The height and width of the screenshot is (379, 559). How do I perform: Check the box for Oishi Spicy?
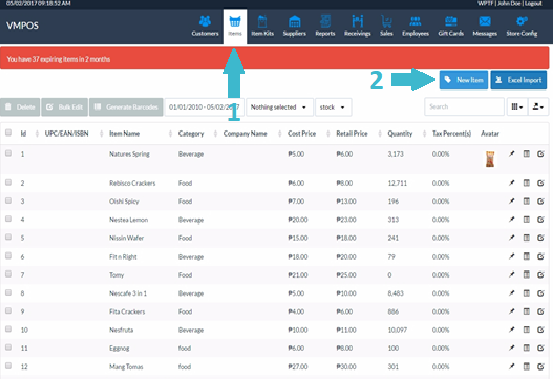[8, 201]
